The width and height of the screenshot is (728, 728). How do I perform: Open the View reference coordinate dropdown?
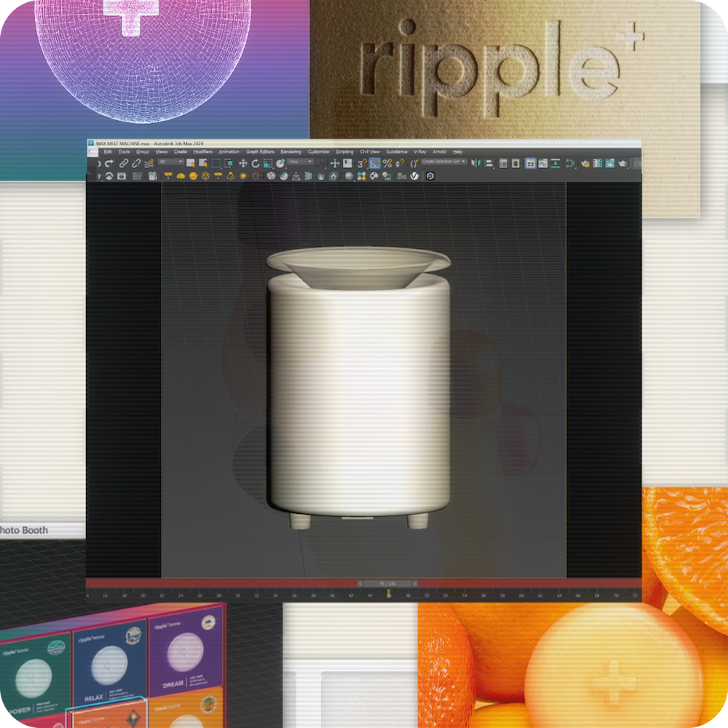(300, 162)
